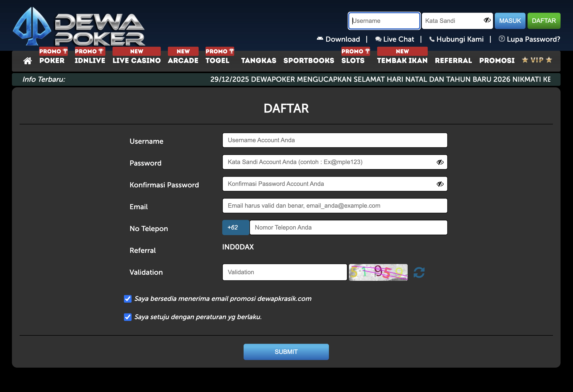This screenshot has width=573, height=392.
Task: Show password in registration Password field
Action: tap(440, 162)
